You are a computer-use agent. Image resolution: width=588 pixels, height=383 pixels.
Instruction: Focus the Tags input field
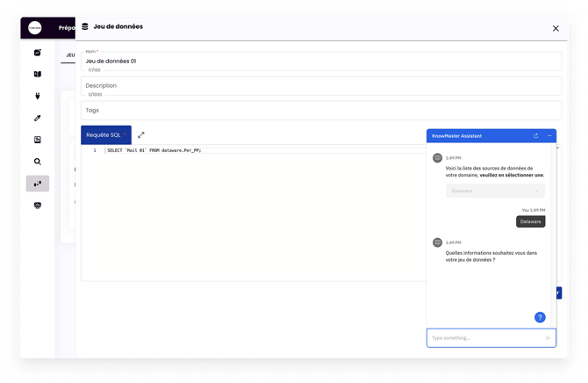(321, 111)
